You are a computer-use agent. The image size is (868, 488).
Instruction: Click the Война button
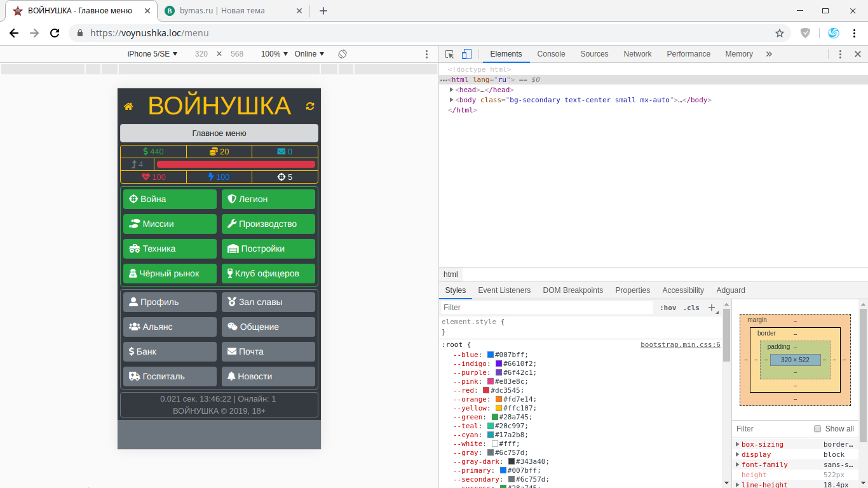170,199
